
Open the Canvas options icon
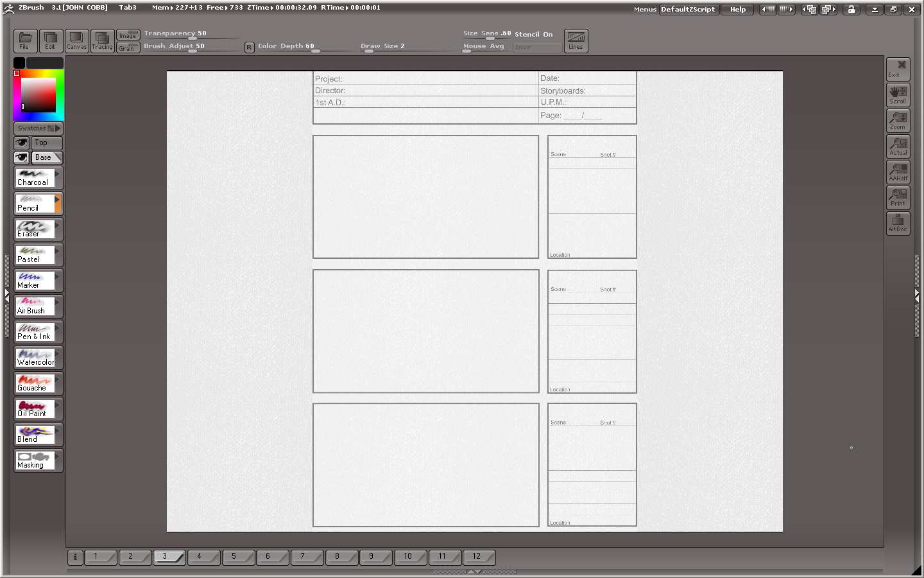(77, 40)
